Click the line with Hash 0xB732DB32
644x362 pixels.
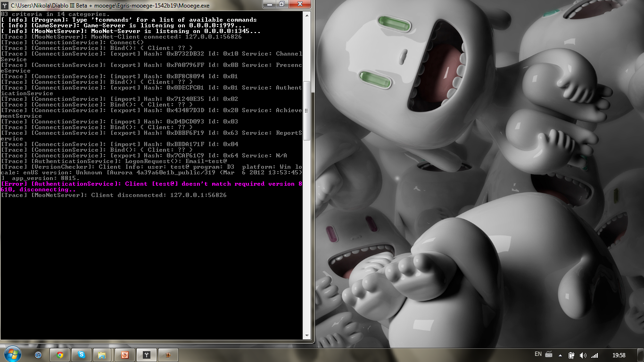pyautogui.click(x=151, y=57)
